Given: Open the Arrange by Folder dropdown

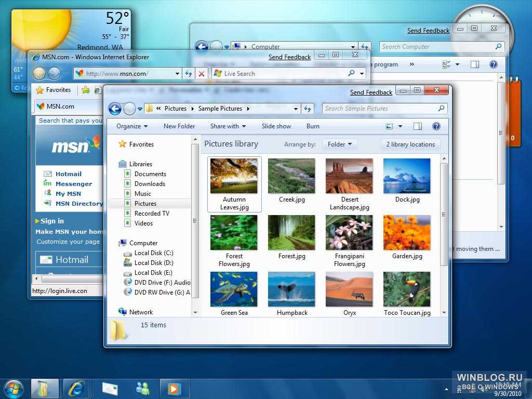Looking at the screenshot, I should pos(340,144).
